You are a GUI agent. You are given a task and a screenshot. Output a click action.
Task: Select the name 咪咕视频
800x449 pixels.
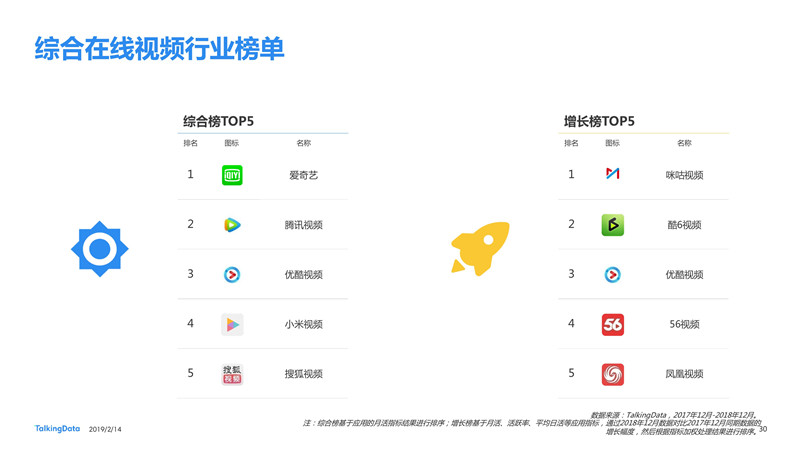point(684,176)
